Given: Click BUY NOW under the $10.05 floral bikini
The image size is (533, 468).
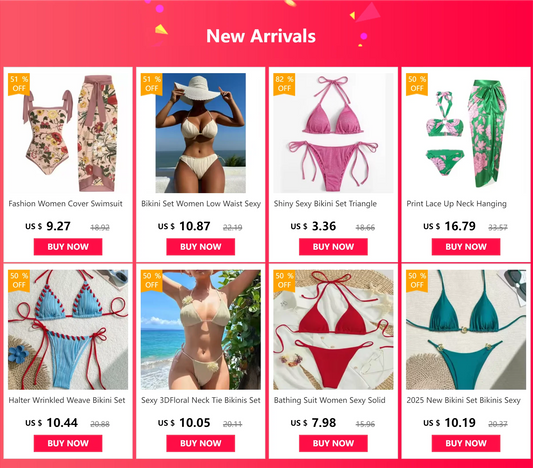Looking at the screenshot, I should coord(201,443).
